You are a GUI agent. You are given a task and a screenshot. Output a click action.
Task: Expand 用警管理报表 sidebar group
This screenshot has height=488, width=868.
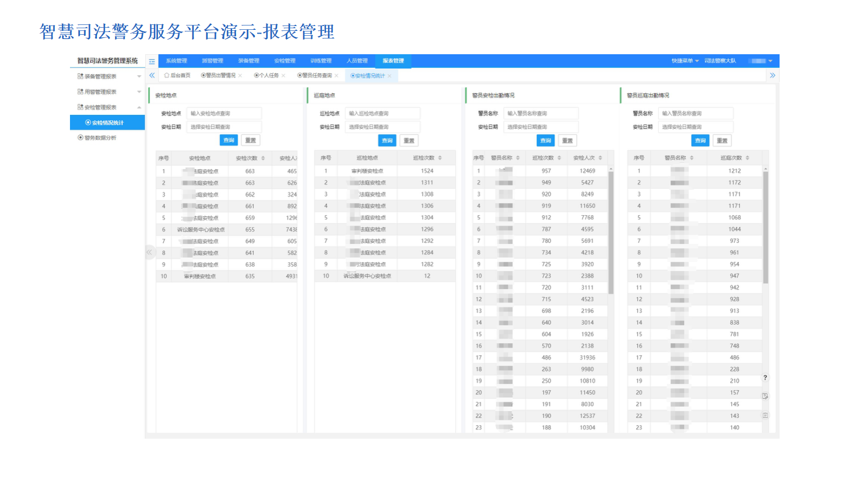coord(107,92)
